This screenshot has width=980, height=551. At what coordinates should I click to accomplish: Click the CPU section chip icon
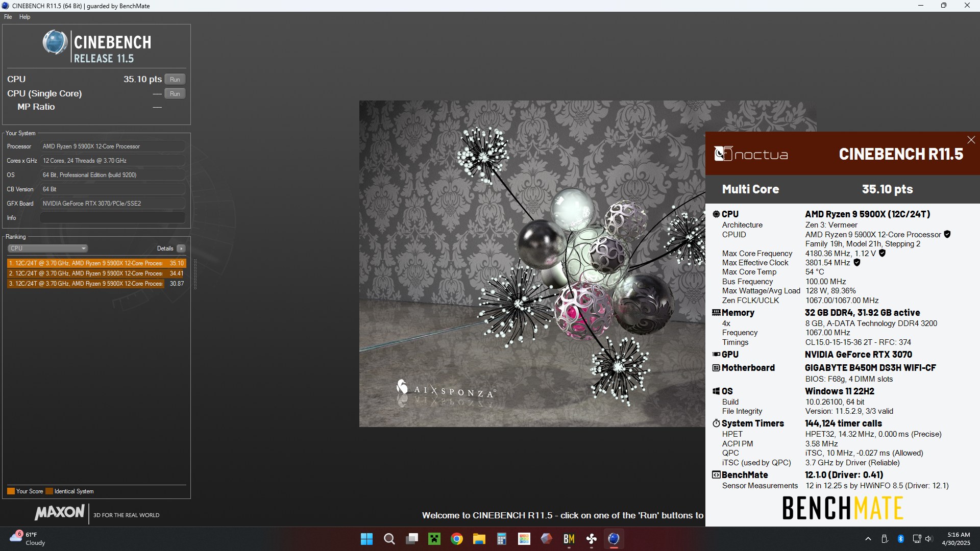pyautogui.click(x=716, y=214)
